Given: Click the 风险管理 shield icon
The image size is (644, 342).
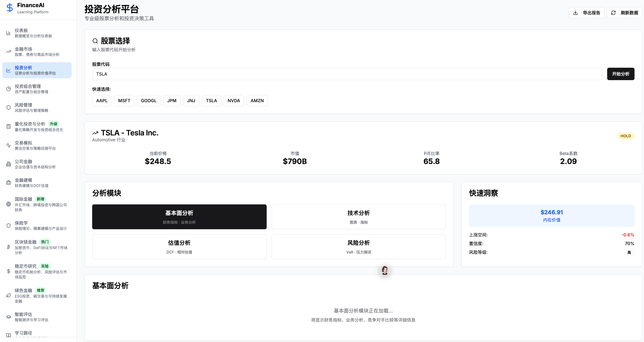Looking at the screenshot, I should tap(9, 108).
